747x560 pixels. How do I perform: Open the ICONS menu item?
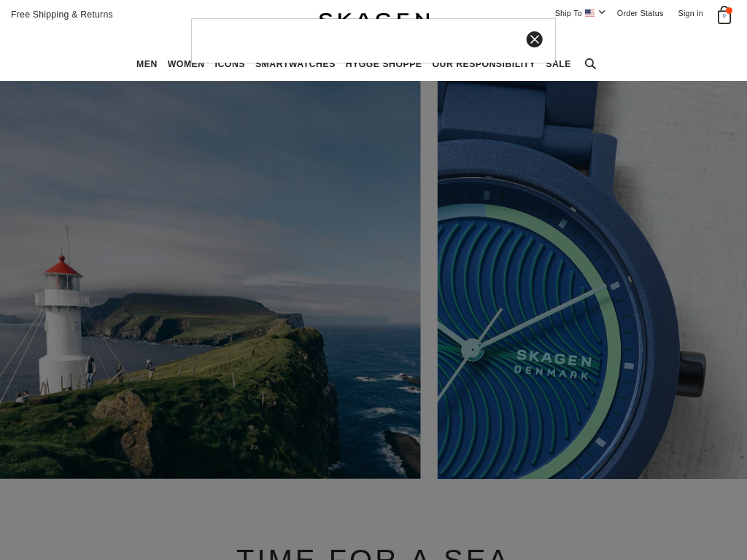pyautogui.click(x=230, y=64)
